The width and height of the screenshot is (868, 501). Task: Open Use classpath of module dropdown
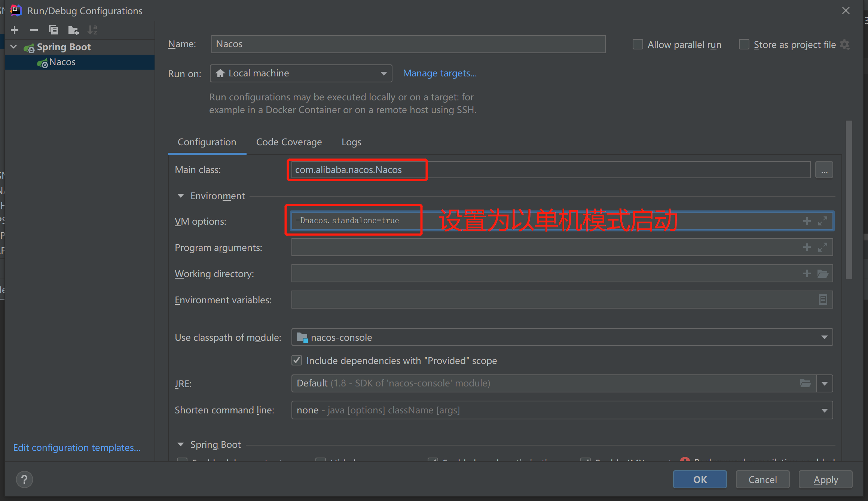click(562, 337)
